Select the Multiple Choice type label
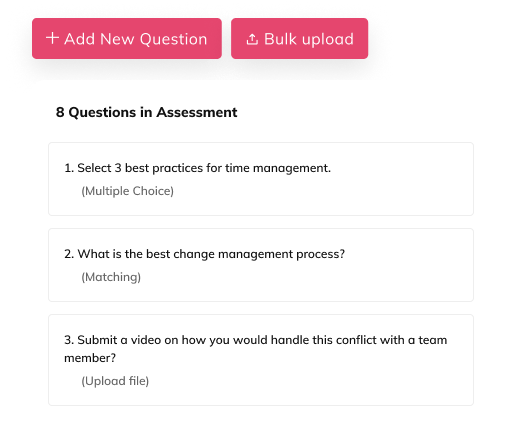Image resolution: width=522 pixels, height=425 pixels. click(127, 191)
